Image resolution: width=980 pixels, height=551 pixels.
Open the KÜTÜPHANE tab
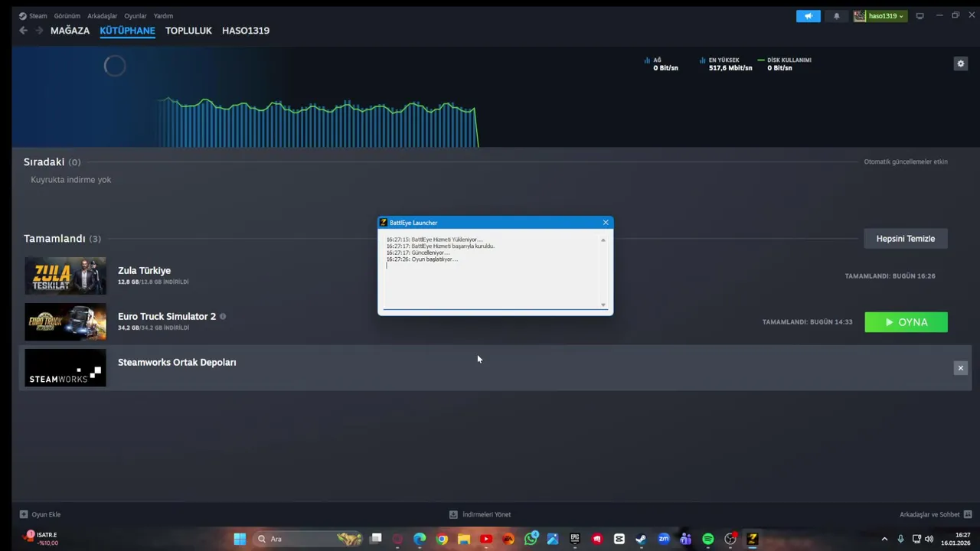coord(127,31)
